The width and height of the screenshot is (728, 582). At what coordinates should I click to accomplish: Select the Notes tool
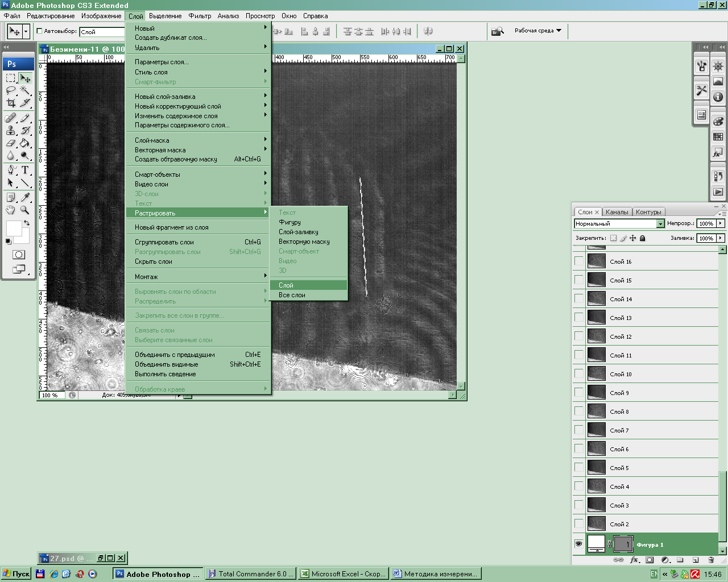[11, 197]
